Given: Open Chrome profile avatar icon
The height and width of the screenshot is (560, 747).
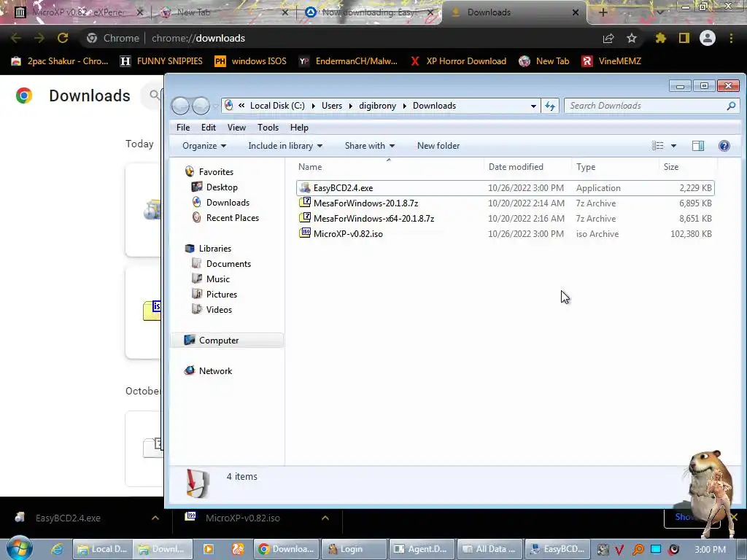Looking at the screenshot, I should point(708,38).
